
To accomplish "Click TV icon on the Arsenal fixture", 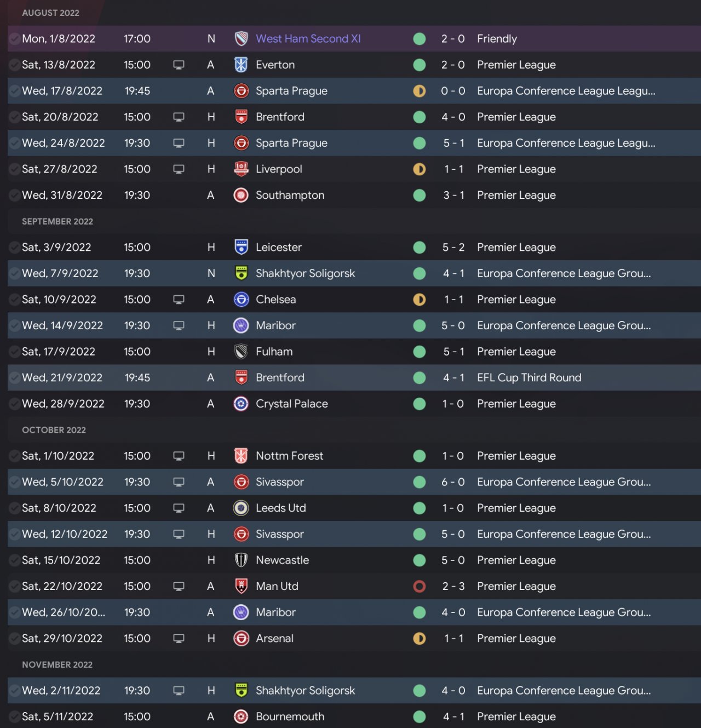I will (x=179, y=638).
